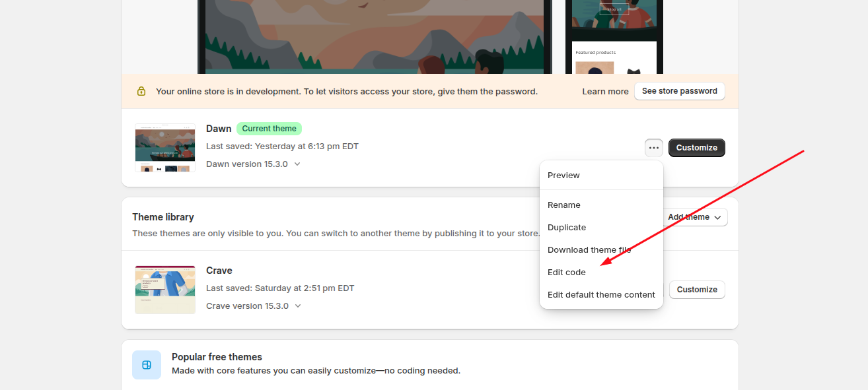Viewport: 868px width, 390px height.
Task: Click 'Your online store is in development' message
Action: (x=347, y=92)
